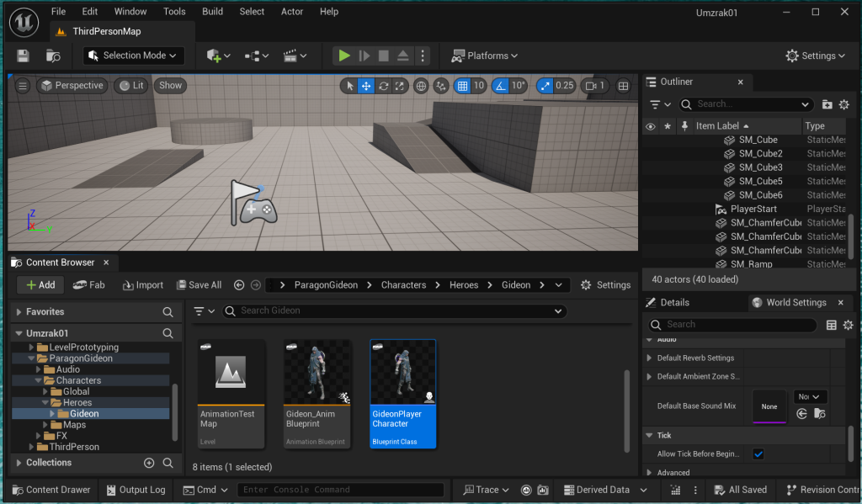Open the play options three-dot menu
The height and width of the screenshot is (504, 862).
pyautogui.click(x=423, y=56)
